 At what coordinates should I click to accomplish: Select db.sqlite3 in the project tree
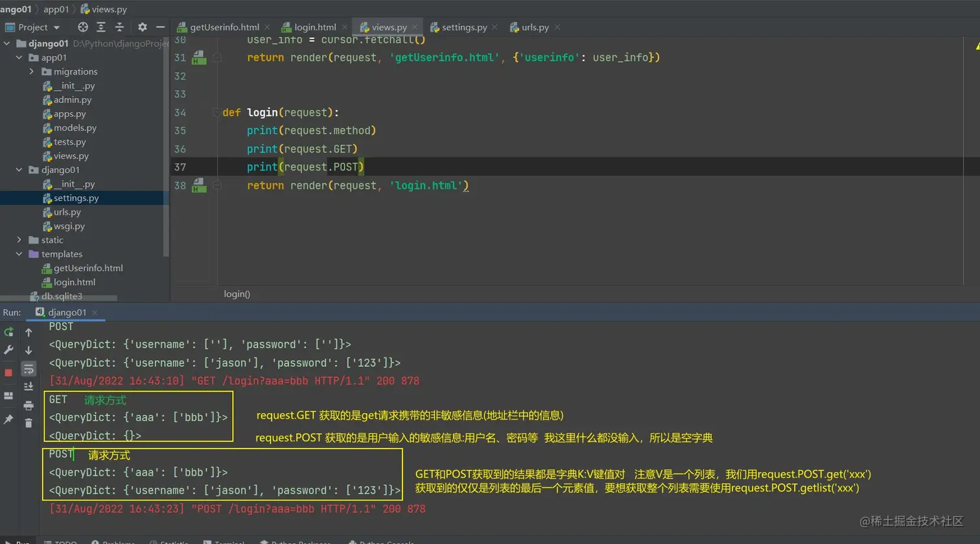[62, 296]
